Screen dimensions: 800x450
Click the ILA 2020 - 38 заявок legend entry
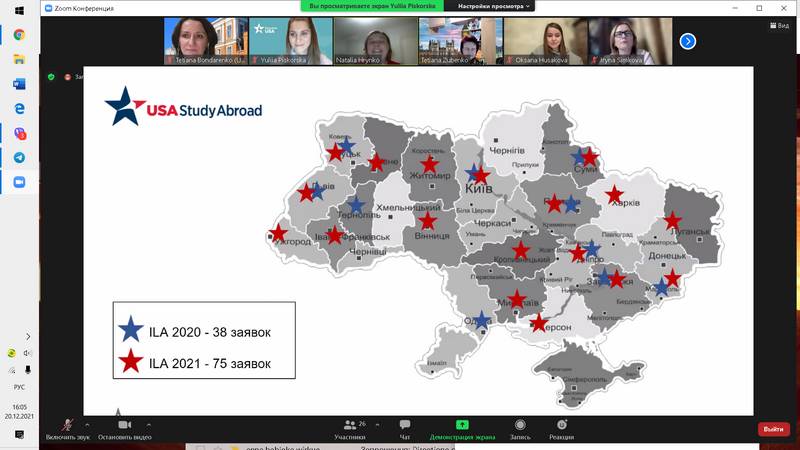[x=195, y=330]
